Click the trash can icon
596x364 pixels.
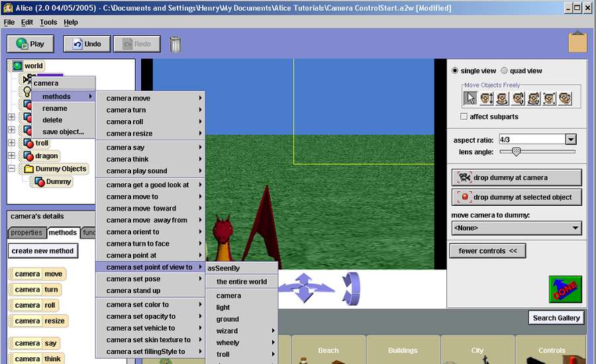coord(175,44)
